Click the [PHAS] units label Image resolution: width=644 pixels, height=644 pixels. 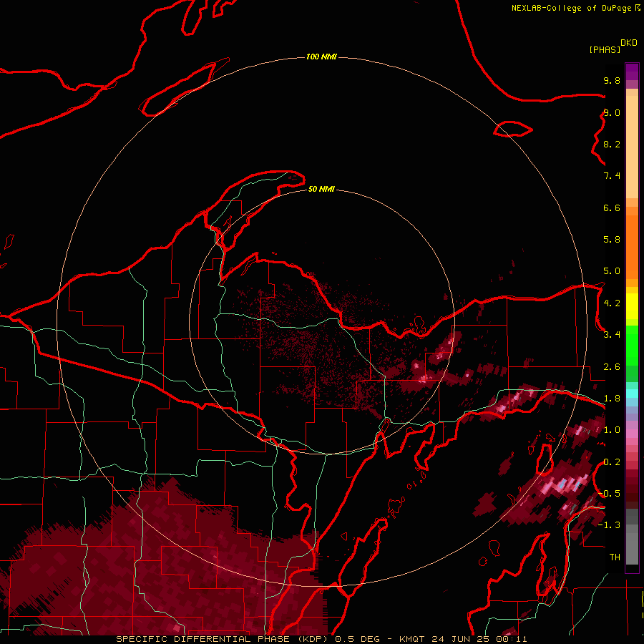tap(605, 49)
